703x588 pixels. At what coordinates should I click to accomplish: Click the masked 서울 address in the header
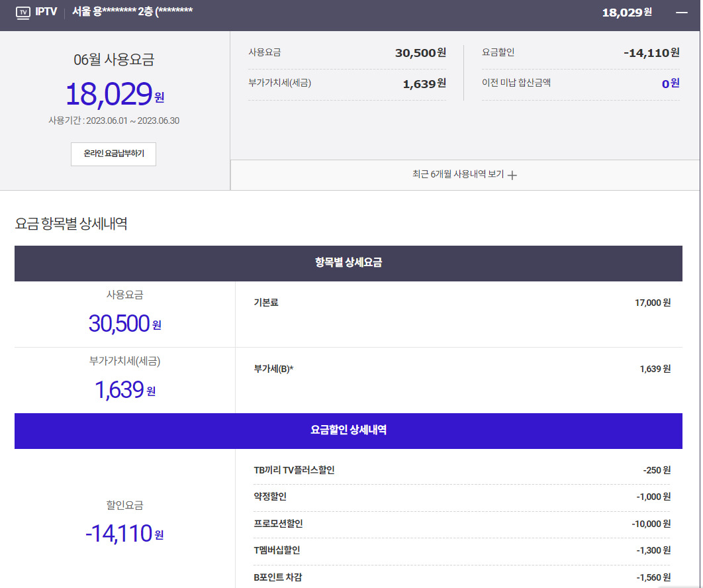coord(132,12)
